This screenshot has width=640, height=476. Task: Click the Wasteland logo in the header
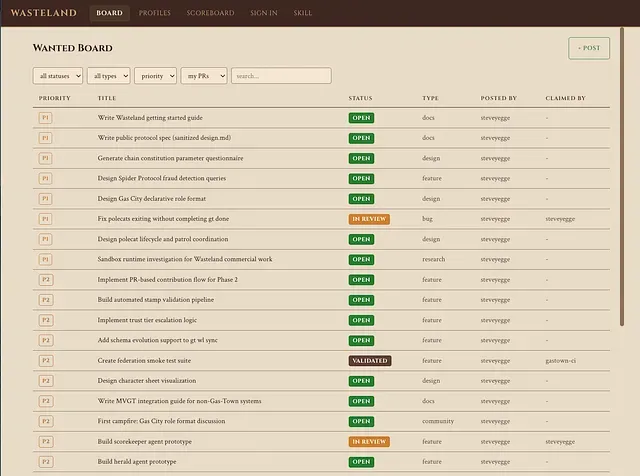pyautogui.click(x=43, y=13)
